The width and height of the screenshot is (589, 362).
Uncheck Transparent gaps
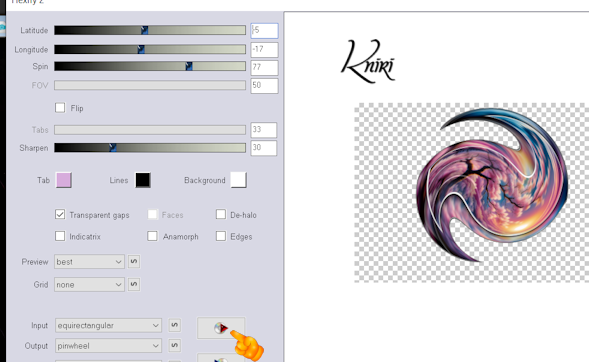pyautogui.click(x=60, y=214)
